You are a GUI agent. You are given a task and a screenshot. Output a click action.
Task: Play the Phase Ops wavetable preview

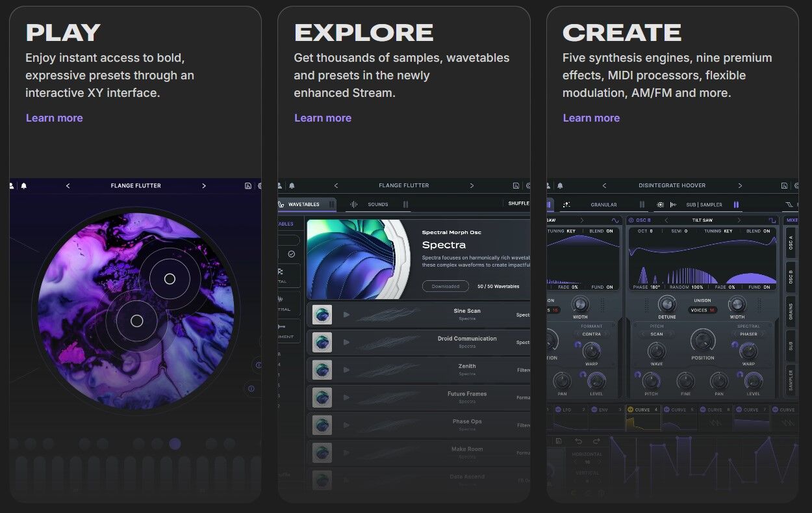[x=346, y=425]
